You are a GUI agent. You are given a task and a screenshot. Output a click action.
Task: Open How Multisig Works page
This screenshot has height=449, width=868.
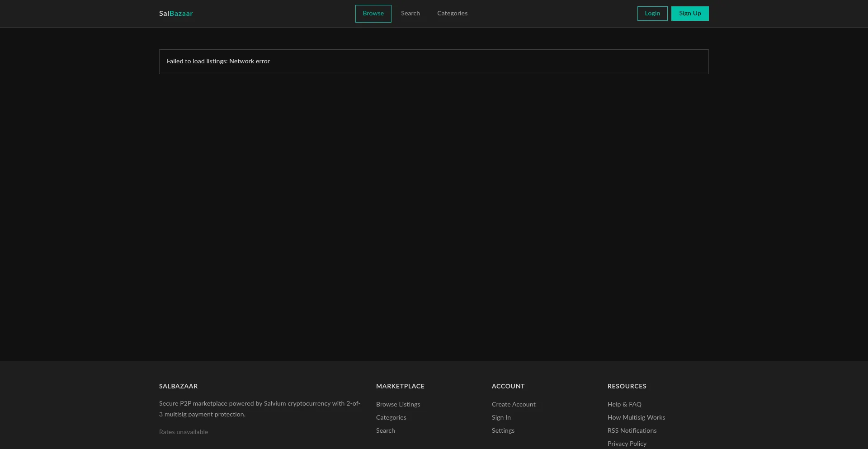pyautogui.click(x=636, y=418)
